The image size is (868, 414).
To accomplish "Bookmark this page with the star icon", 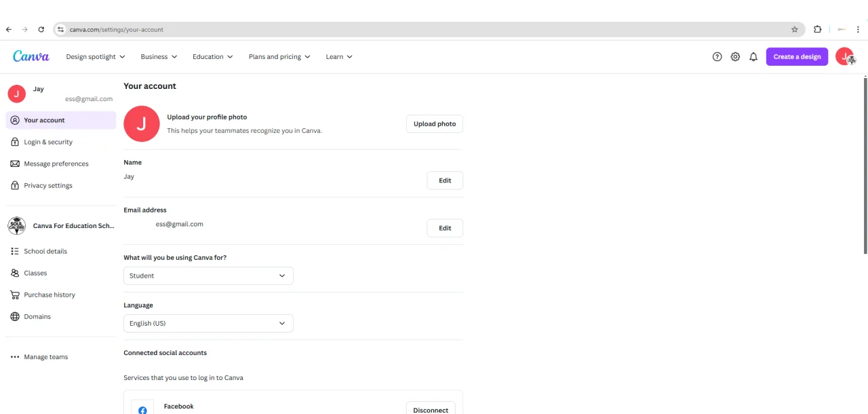I will 795,30.
